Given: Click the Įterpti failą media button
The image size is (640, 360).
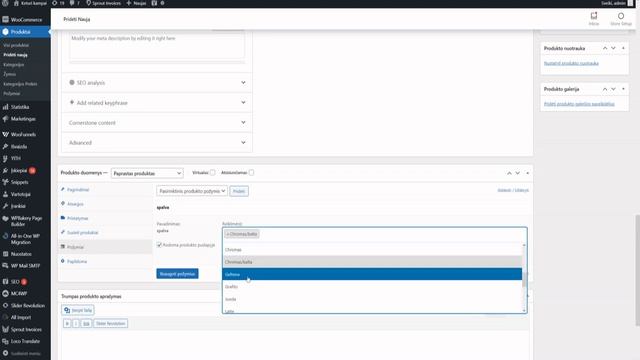Looking at the screenshot, I should pyautogui.click(x=78, y=310).
